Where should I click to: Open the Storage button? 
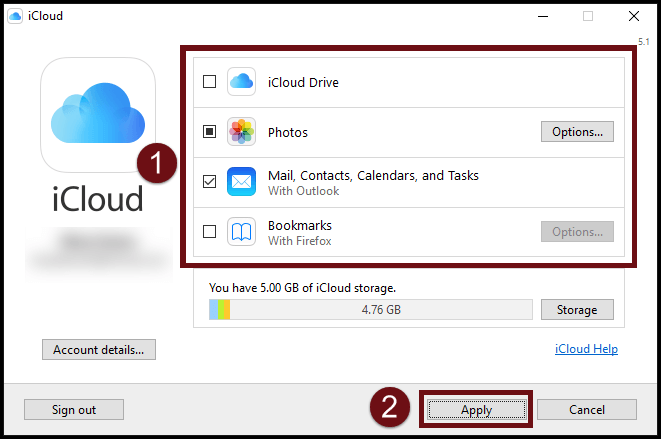[x=577, y=310]
